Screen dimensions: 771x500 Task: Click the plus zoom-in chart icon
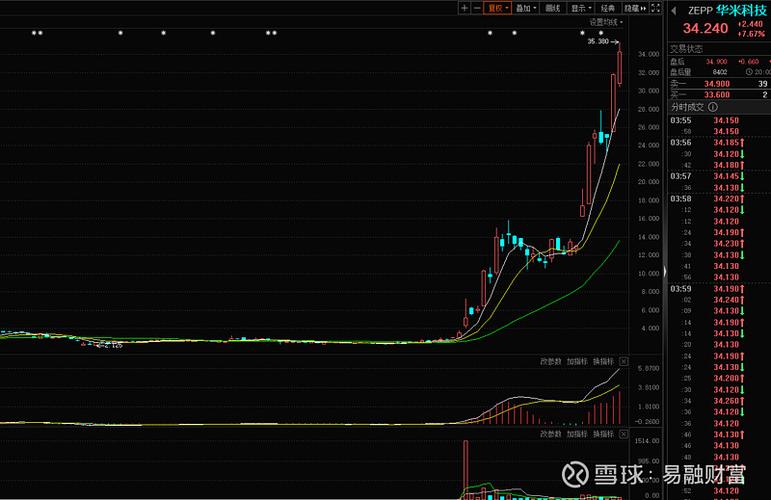(464, 8)
